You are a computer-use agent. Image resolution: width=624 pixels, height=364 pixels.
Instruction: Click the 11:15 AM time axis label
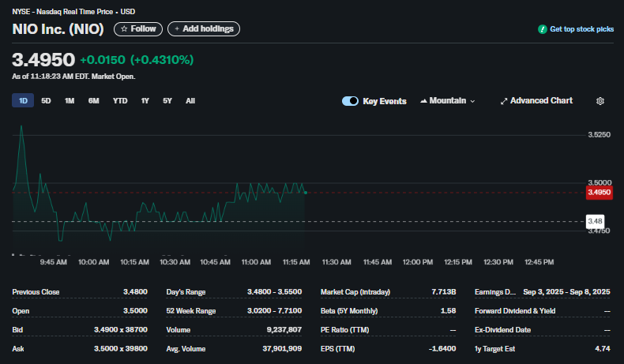coord(296,262)
